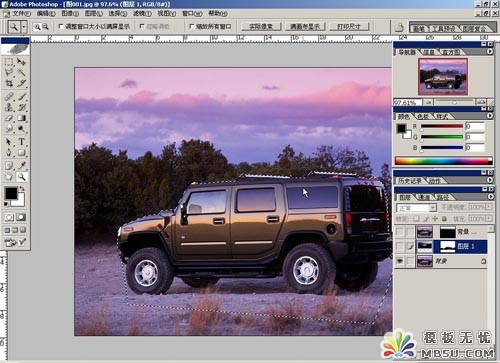500x363 pixels.
Task: Open the opacity slider arrow in Layers
Action: [489, 207]
